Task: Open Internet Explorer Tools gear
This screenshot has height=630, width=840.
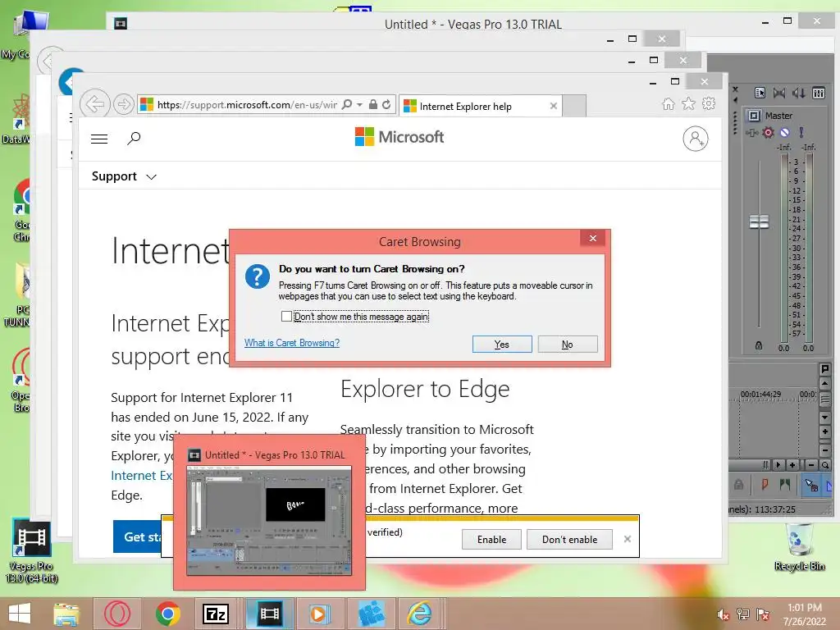Action: [709, 103]
